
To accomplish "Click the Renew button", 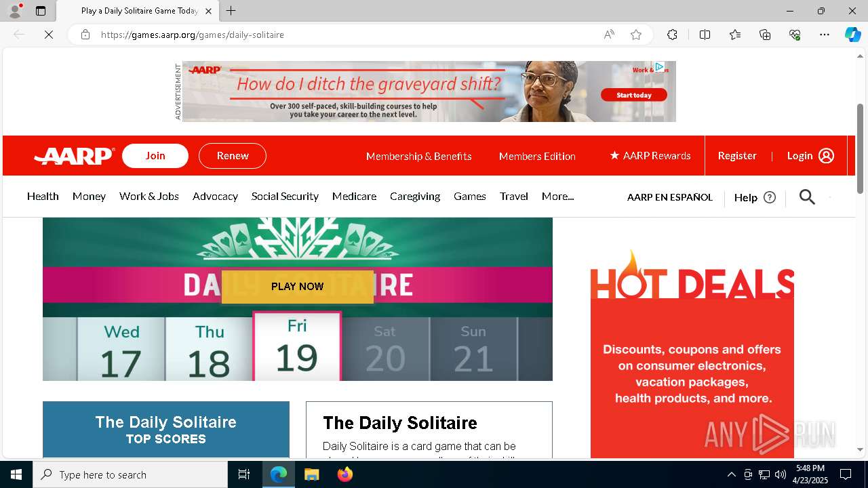I will coord(233,156).
